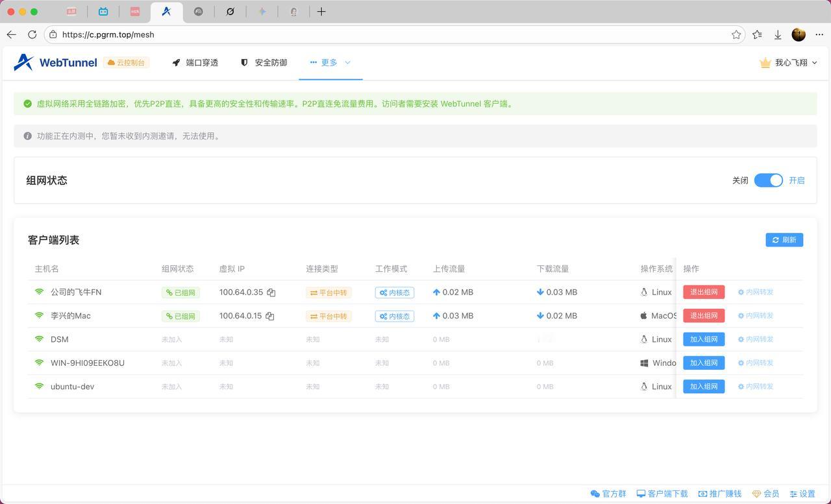Toggle the mesh network status switch
This screenshot has width=831, height=504.
[768, 180]
